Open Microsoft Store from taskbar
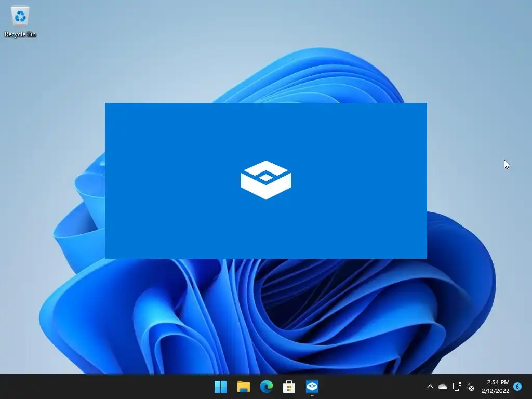 click(289, 387)
